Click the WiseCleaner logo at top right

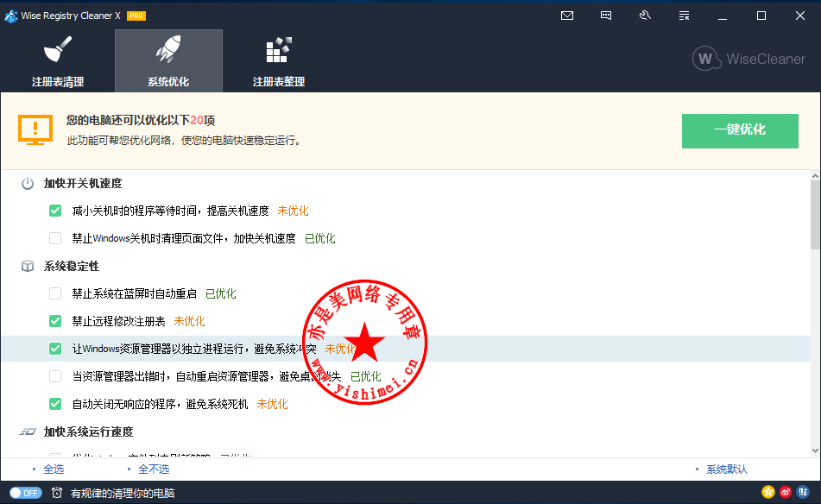748,59
